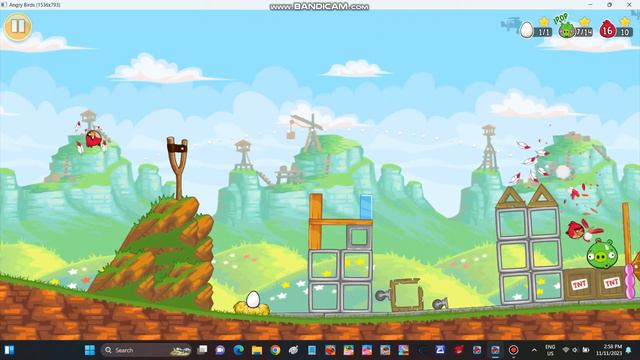Click the red bird counter showing 16
640x360 pixels.
point(607,30)
